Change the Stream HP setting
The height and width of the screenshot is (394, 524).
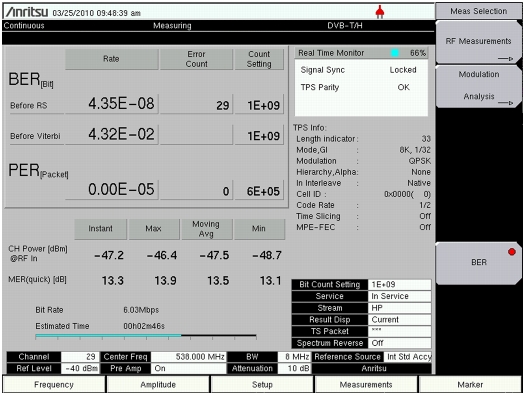[x=399, y=308]
